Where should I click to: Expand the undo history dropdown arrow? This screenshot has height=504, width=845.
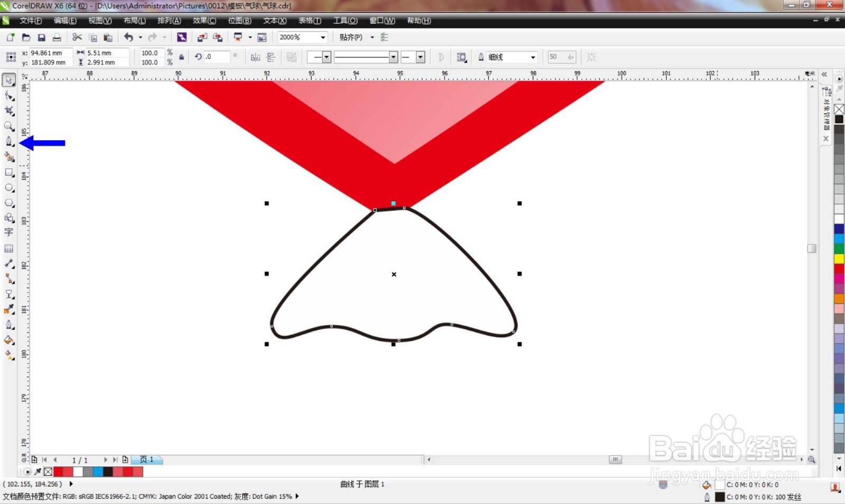click(x=140, y=37)
